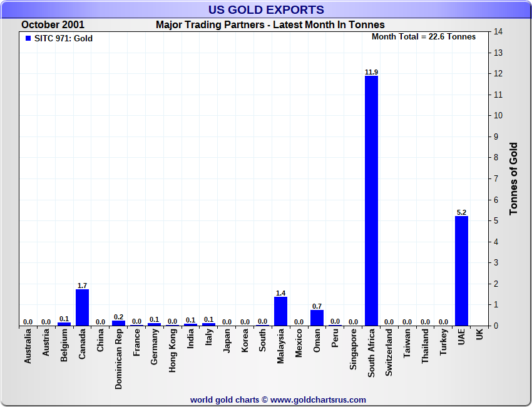
Task: Click the 11.9 value label
Action: tap(371, 72)
